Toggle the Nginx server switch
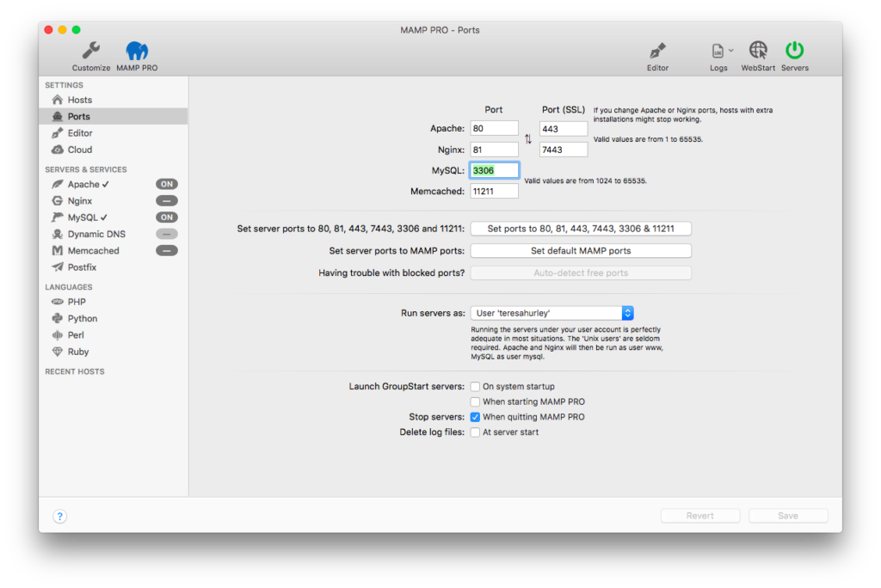 [167, 200]
